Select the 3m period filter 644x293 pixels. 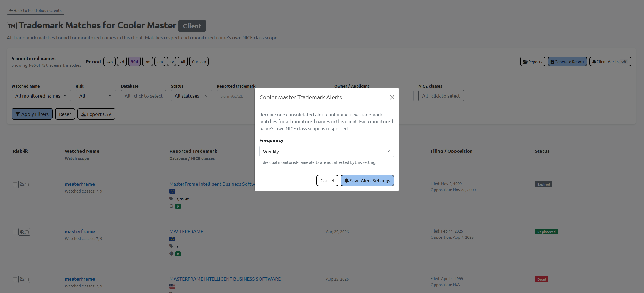coord(148,62)
